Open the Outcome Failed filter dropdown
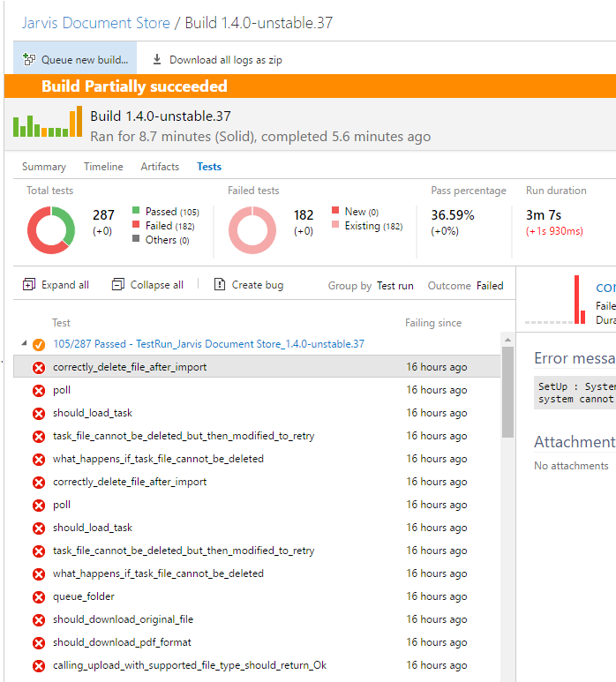The width and height of the screenshot is (616, 682). [490, 286]
